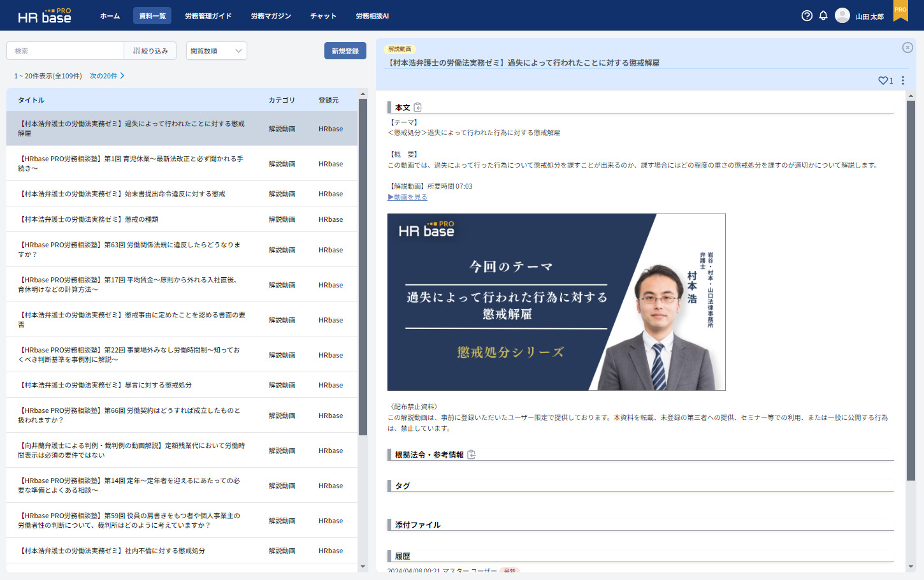Copy the 根拠法令・参考情報 section

click(x=472, y=454)
